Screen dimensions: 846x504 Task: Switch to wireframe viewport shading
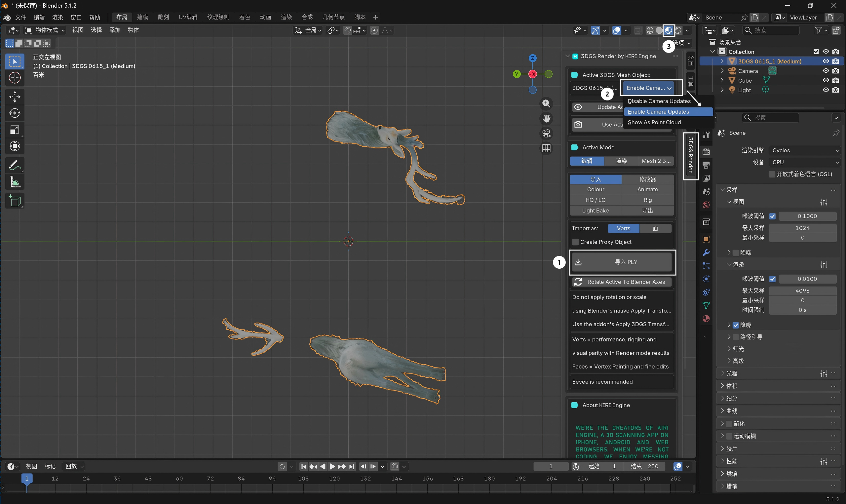pyautogui.click(x=650, y=30)
